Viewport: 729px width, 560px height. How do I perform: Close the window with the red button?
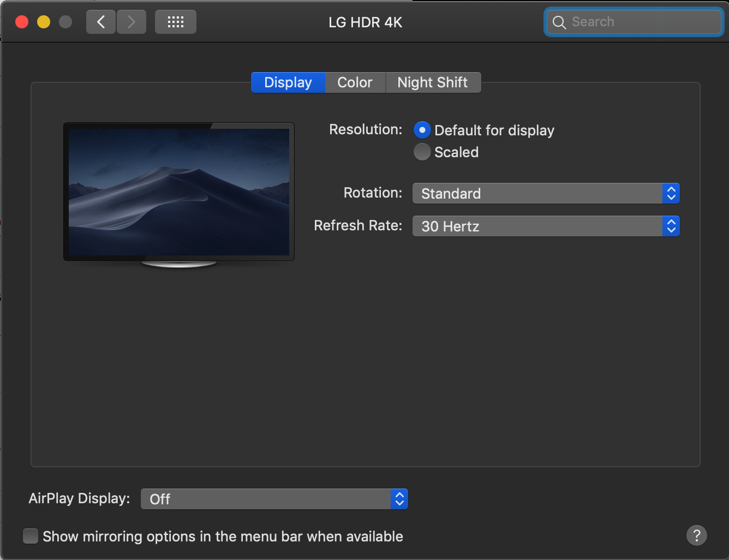pyautogui.click(x=22, y=22)
